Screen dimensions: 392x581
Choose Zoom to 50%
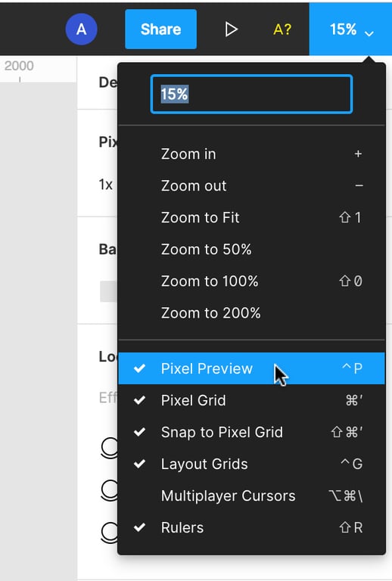click(251, 250)
